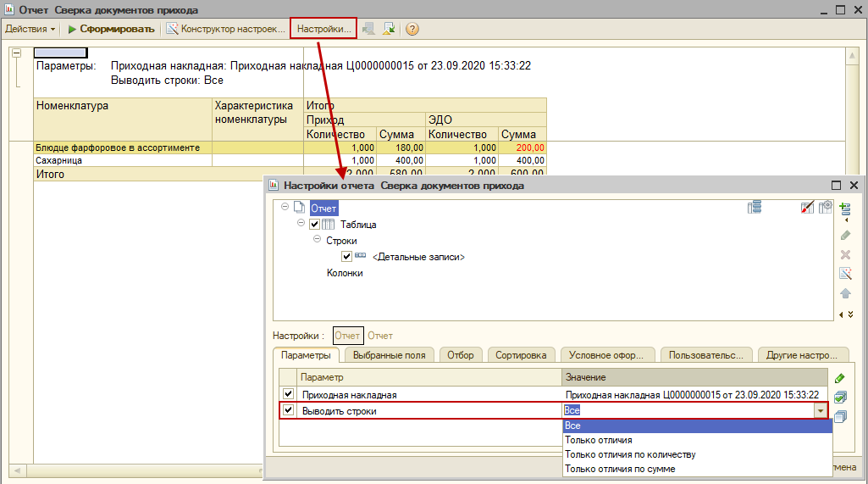Switch to the Параметры tab

[x=306, y=355]
